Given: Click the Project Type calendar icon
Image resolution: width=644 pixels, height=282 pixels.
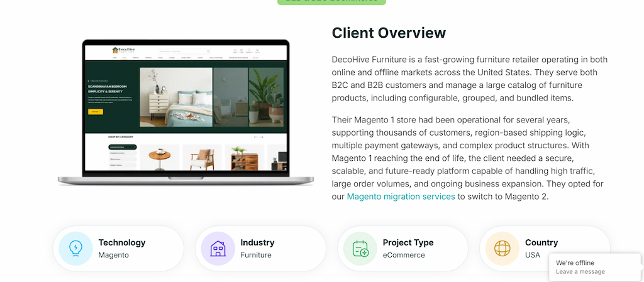Looking at the screenshot, I should (x=360, y=248).
